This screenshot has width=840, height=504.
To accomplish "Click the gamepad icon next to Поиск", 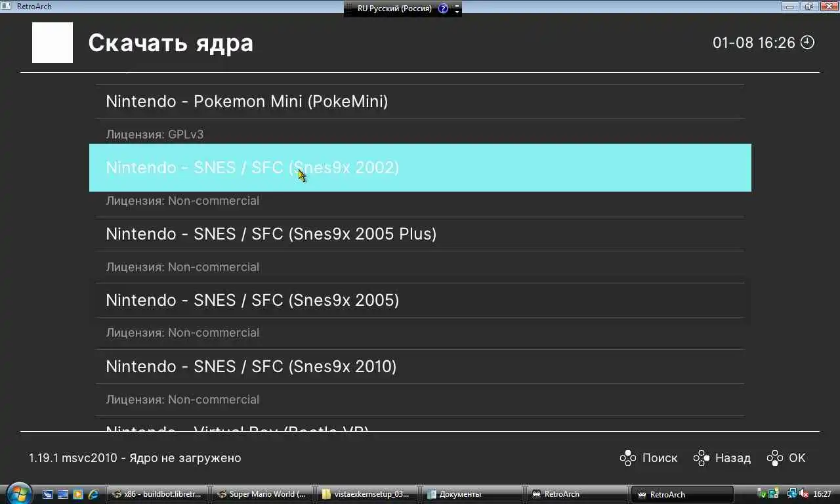I will [x=628, y=458].
